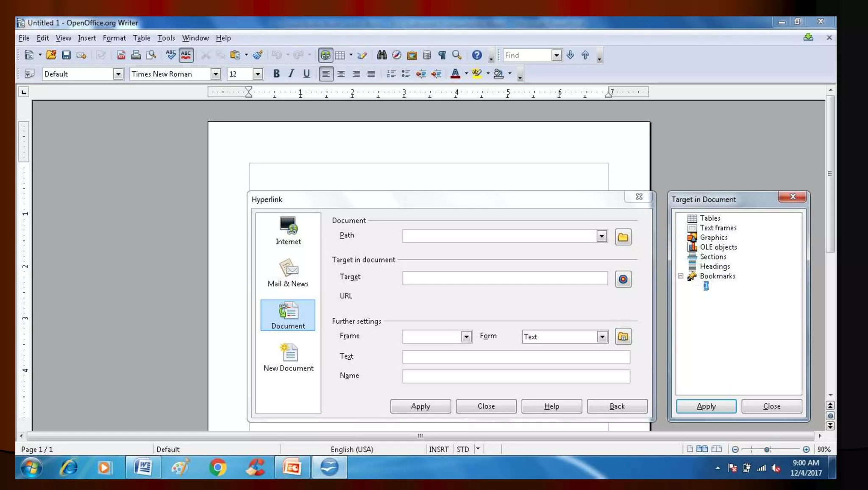Screen dimensions: 868x490
Task: Click the Name input field
Action: click(516, 376)
